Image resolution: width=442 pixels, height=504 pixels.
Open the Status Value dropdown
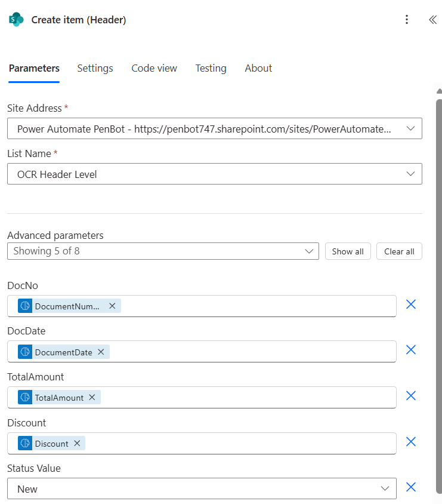coord(385,488)
